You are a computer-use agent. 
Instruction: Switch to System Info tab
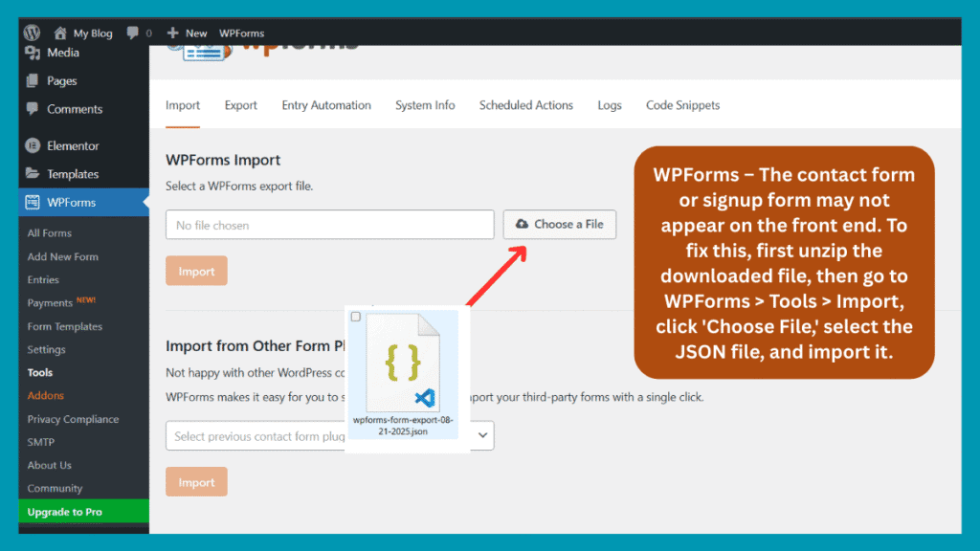425,105
